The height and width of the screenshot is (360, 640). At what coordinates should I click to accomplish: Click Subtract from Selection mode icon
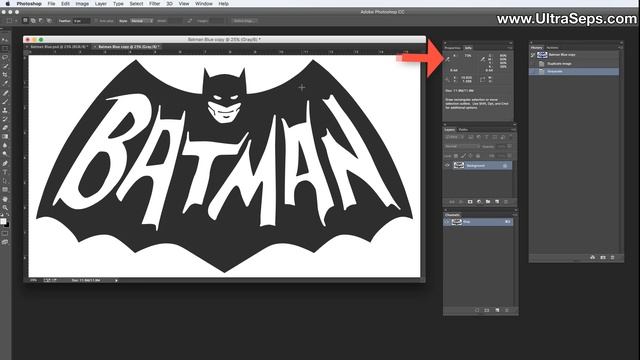(40, 20)
